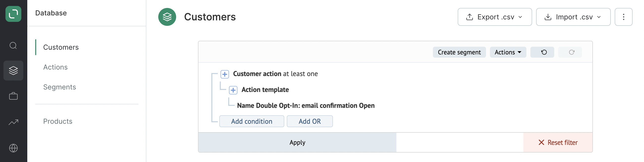Select the Database layers icon in sidebar
This screenshot has height=162, width=644.
[x=13, y=71]
